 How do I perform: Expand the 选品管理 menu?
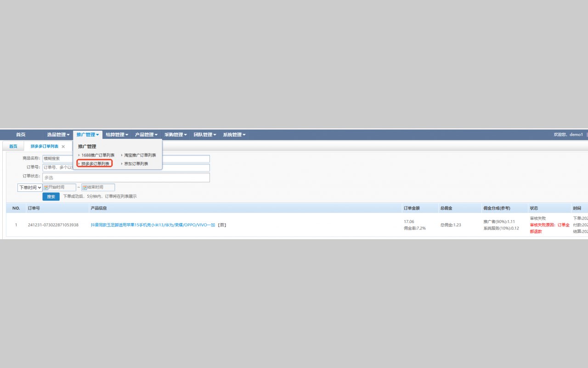pos(58,135)
